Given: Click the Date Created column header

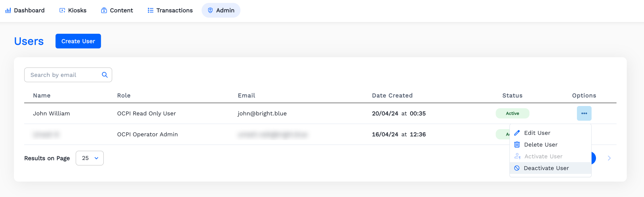Looking at the screenshot, I should click(x=392, y=95).
